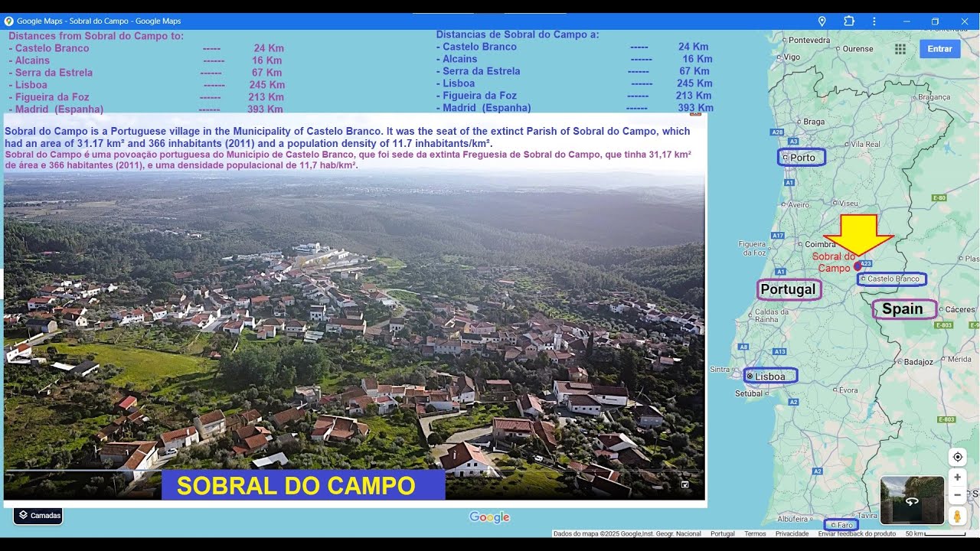
Task: Click the Braga city label
Action: 814,122
